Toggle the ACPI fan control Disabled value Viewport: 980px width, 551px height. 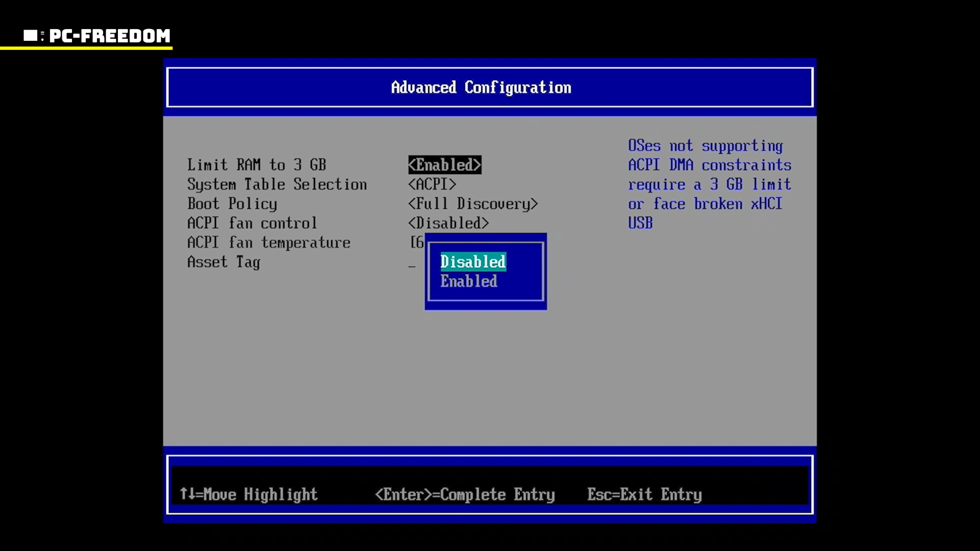tap(448, 223)
